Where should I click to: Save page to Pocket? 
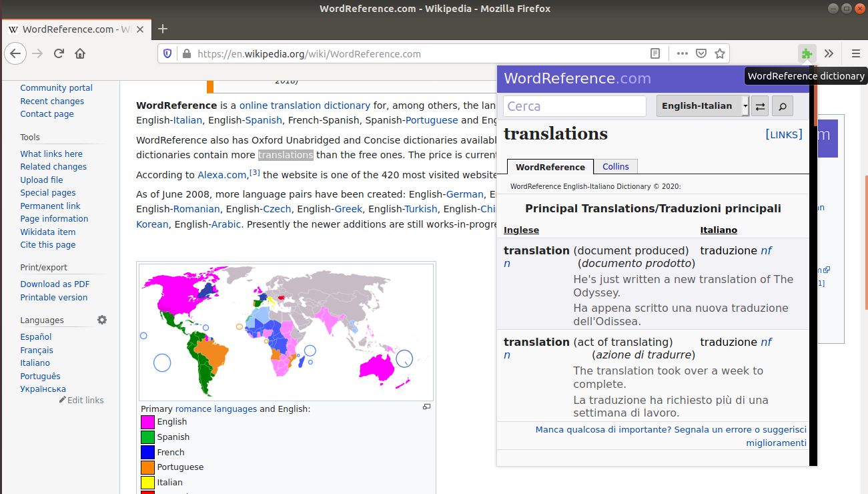(x=701, y=53)
